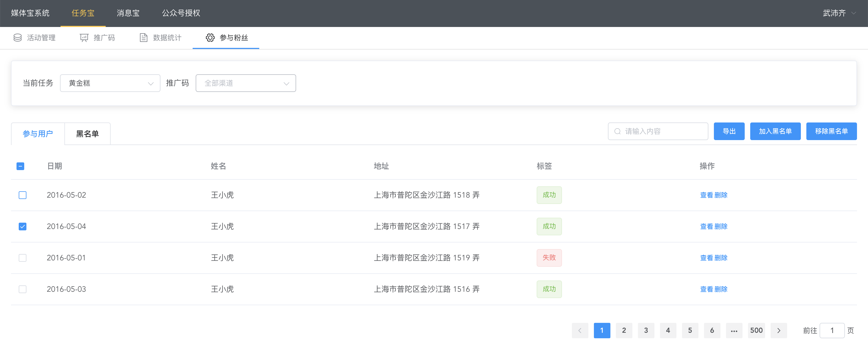868x360 pixels.
Task: Expand the 武沛齐 user menu
Action: tap(839, 13)
